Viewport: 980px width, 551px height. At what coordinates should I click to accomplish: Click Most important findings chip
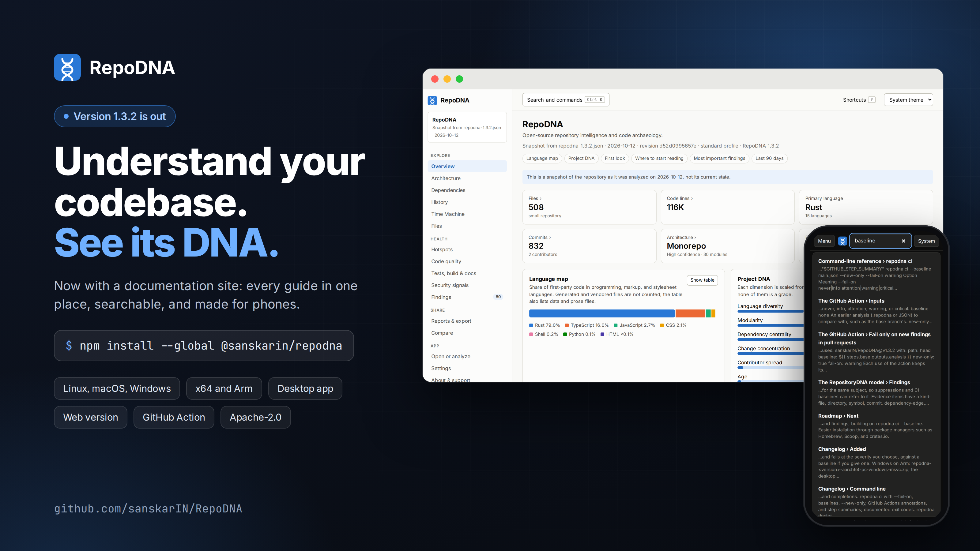pos(719,159)
